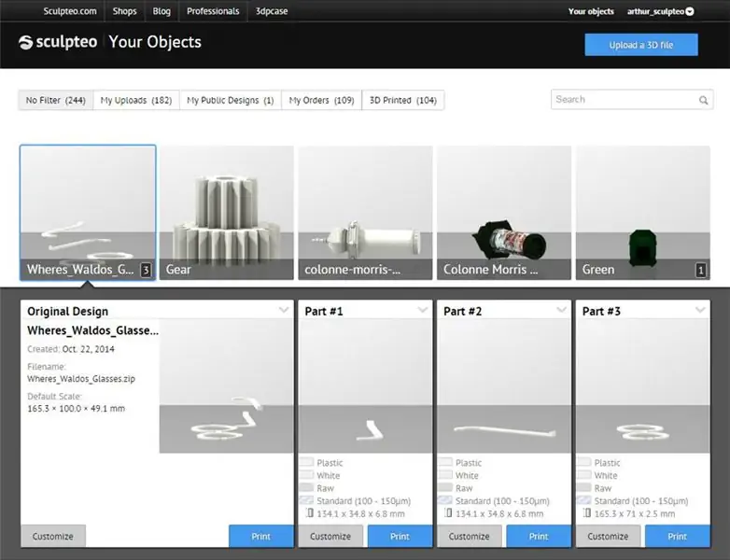Click Customize for Part #1

330,537
